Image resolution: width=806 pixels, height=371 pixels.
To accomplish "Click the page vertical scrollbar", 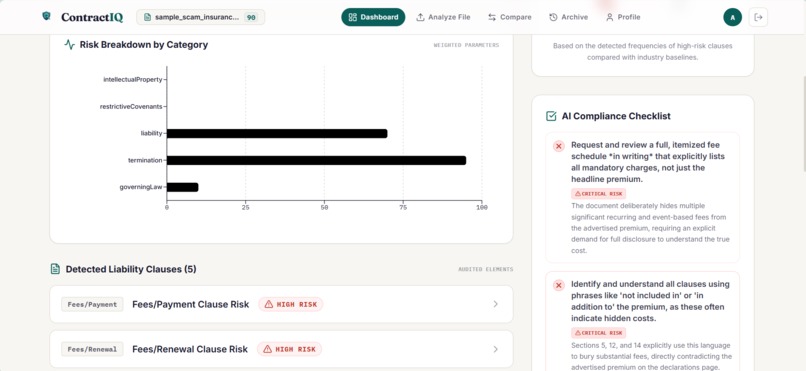I will (x=803, y=123).
